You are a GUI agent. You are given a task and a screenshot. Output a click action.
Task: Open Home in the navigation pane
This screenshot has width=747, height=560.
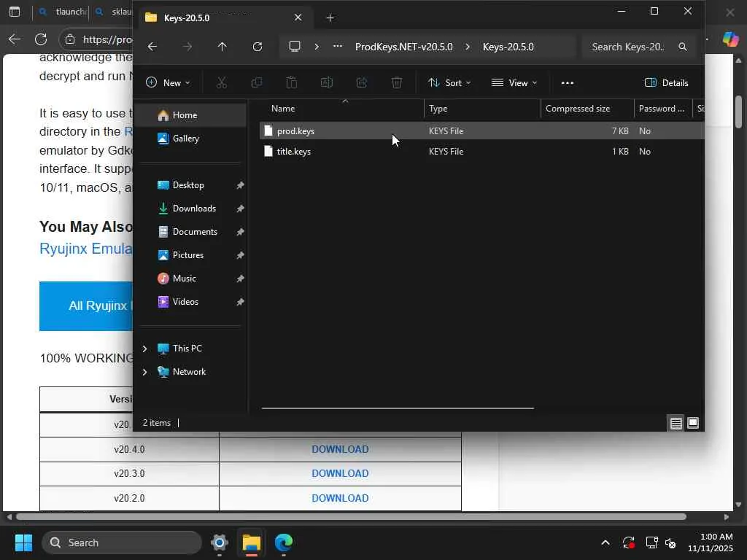coord(190,115)
